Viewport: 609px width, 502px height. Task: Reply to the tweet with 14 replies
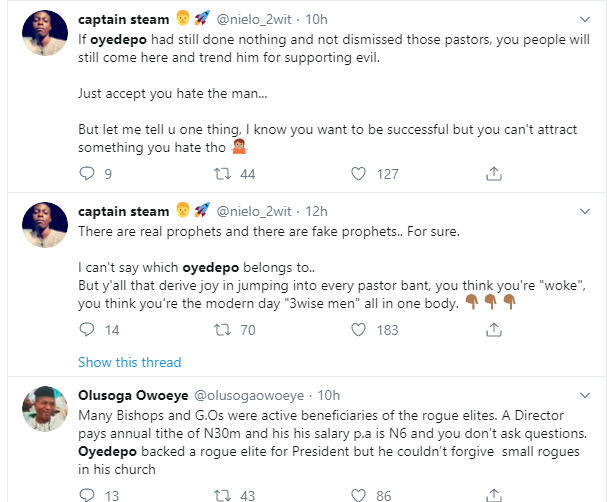[88, 330]
